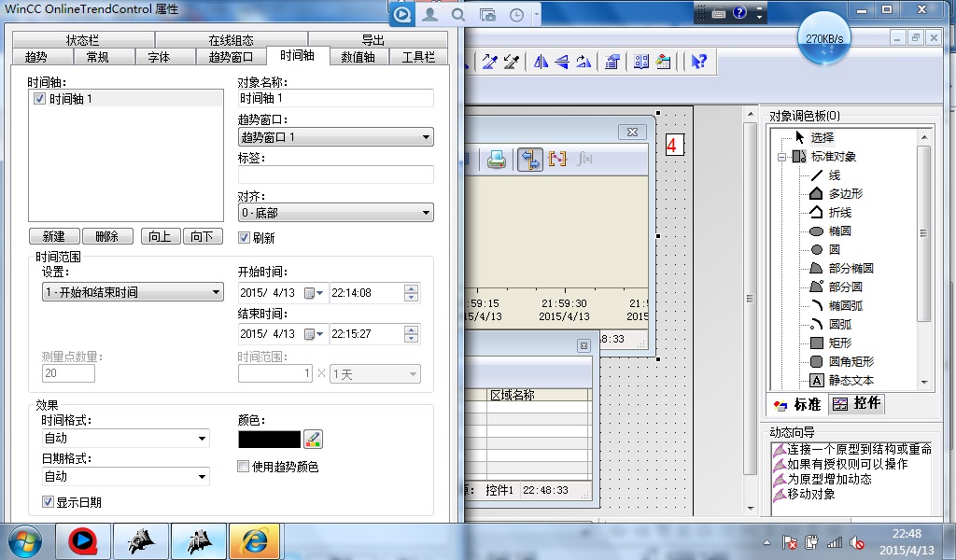Click the clock history icon in floating toolbar
This screenshot has width=956, height=560.
pyautogui.click(x=516, y=15)
